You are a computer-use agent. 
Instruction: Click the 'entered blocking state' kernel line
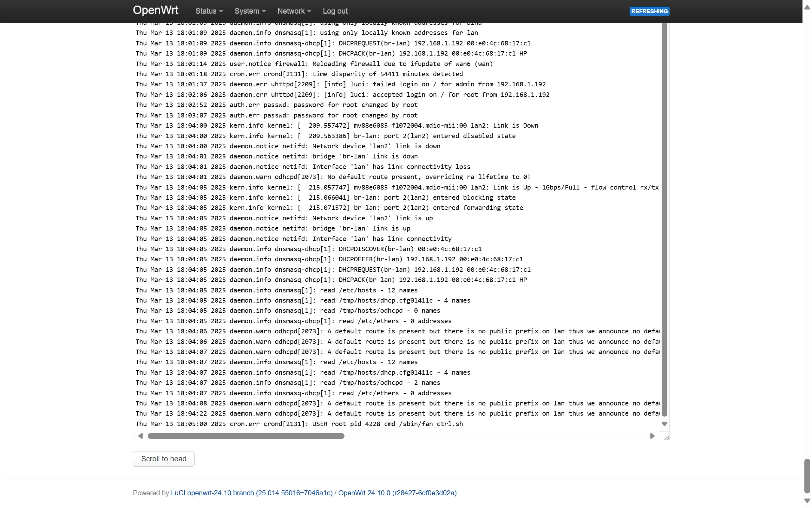pyautogui.click(x=325, y=197)
